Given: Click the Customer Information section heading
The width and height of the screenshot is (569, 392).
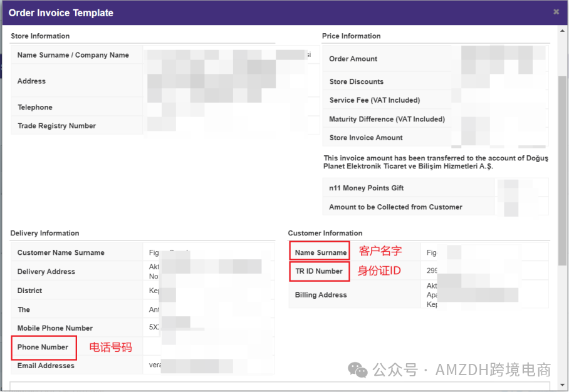Looking at the screenshot, I should point(325,234).
